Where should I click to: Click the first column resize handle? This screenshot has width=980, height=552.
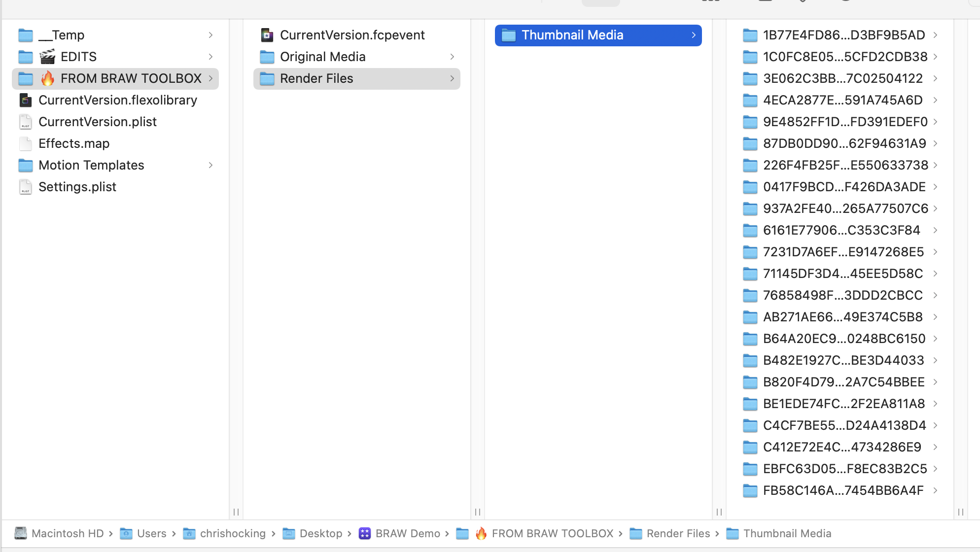236,512
